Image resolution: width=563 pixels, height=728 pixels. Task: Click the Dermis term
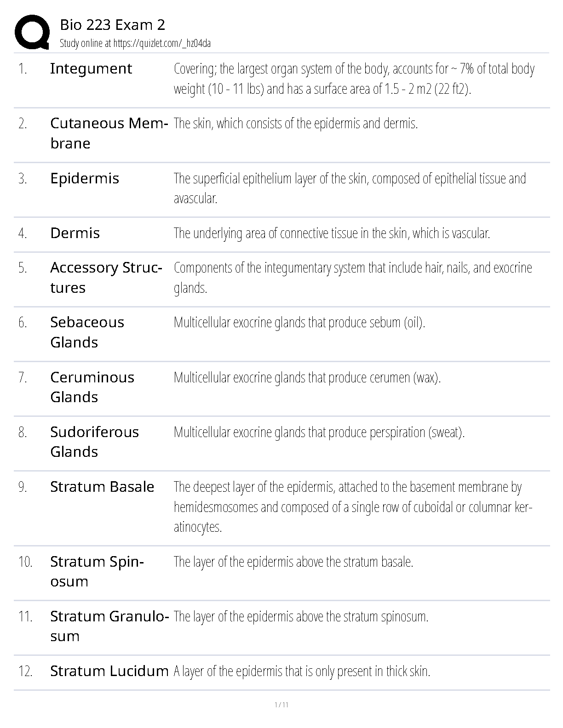click(x=75, y=233)
